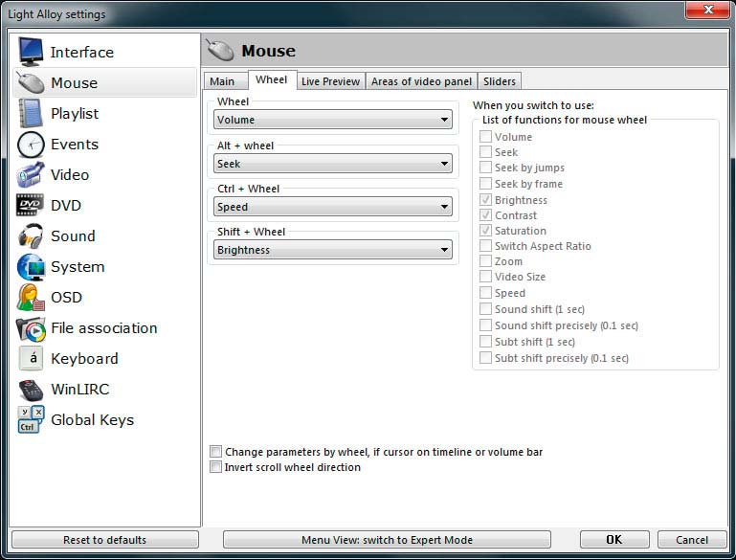The width and height of the screenshot is (736, 560).
Task: Toggle the Video Size checkbox
Action: click(x=485, y=277)
